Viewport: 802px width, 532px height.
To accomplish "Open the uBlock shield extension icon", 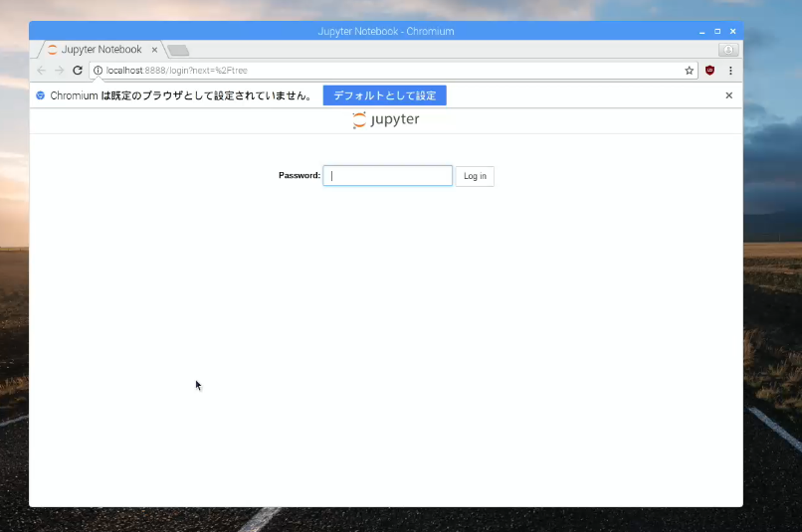I will [x=709, y=71].
